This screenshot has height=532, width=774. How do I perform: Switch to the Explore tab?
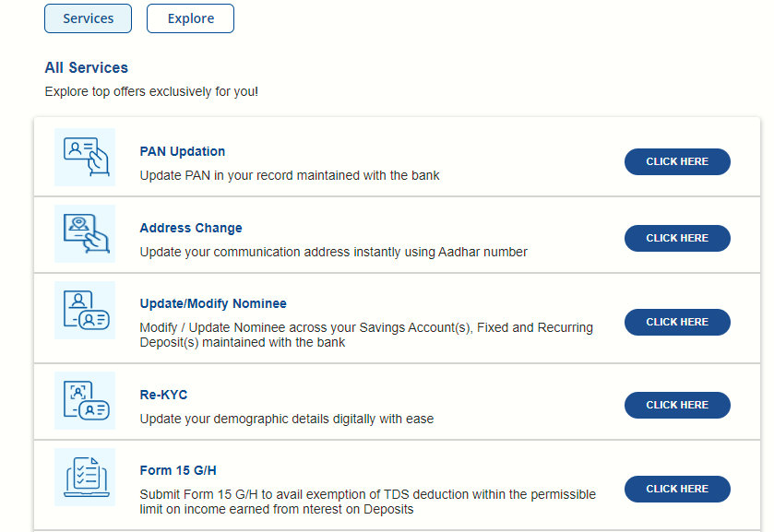click(191, 18)
